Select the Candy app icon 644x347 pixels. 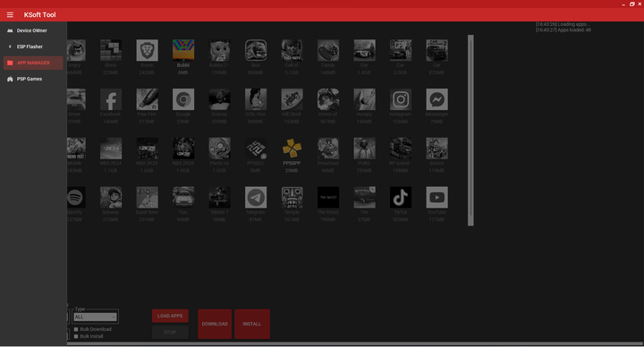click(328, 50)
